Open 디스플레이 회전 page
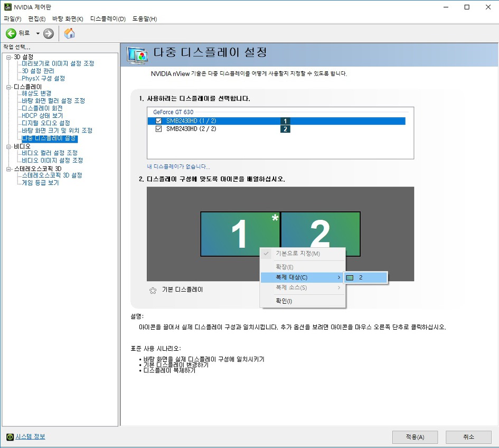Image resolution: width=499 pixels, height=448 pixels. click(42, 108)
